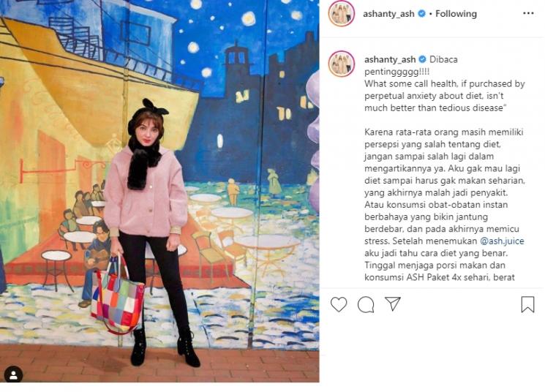545x392 pixels.
Task: Like the post with heart icon
Action: (339, 304)
